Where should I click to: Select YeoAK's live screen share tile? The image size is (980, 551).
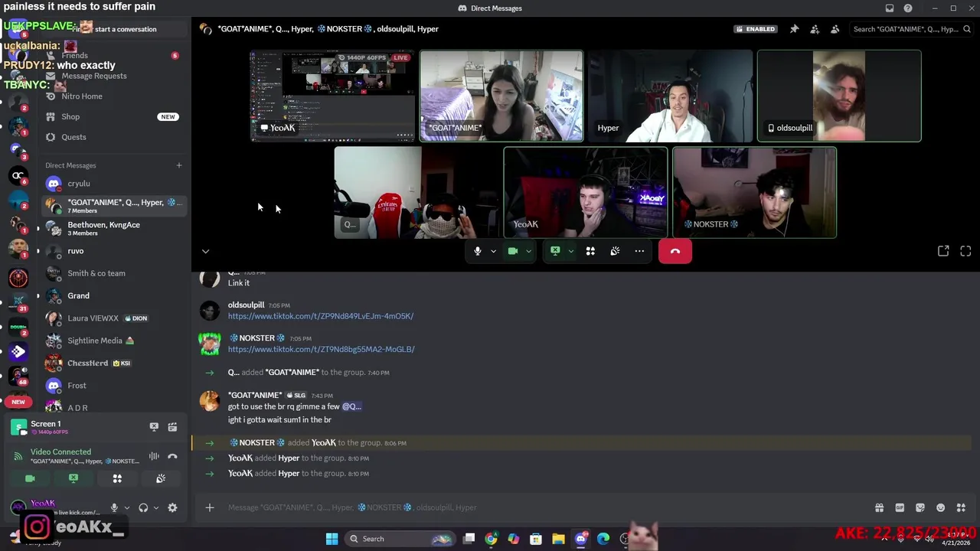332,96
